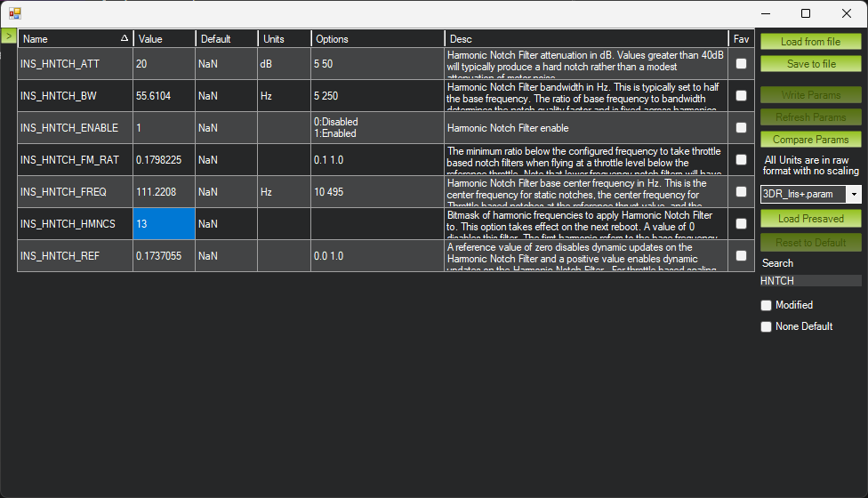
Task: Click the application icon in title bar
Action: [15, 13]
